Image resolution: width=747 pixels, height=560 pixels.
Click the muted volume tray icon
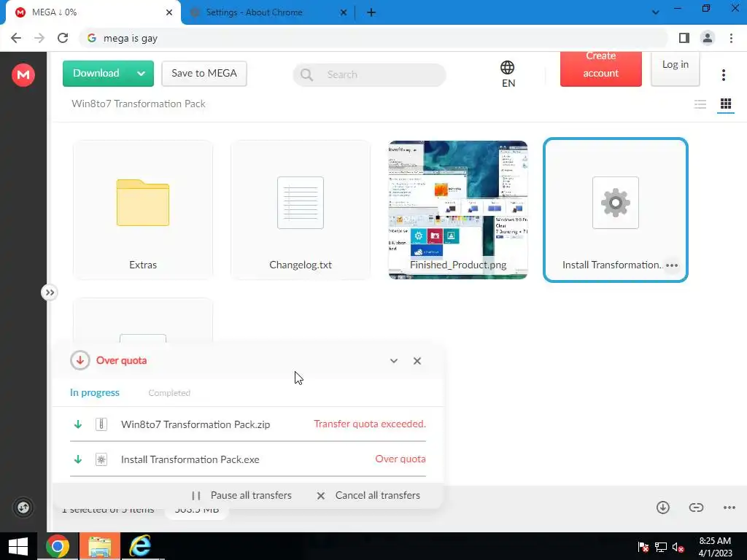[678, 548]
